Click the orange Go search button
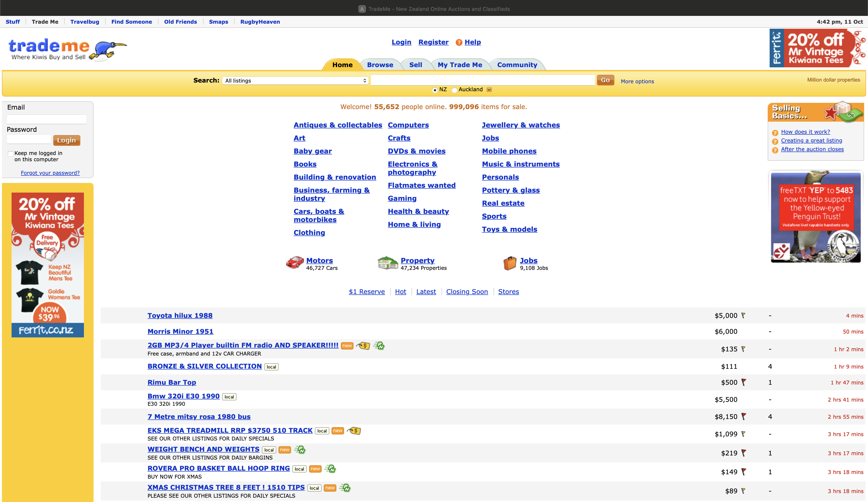 [605, 80]
